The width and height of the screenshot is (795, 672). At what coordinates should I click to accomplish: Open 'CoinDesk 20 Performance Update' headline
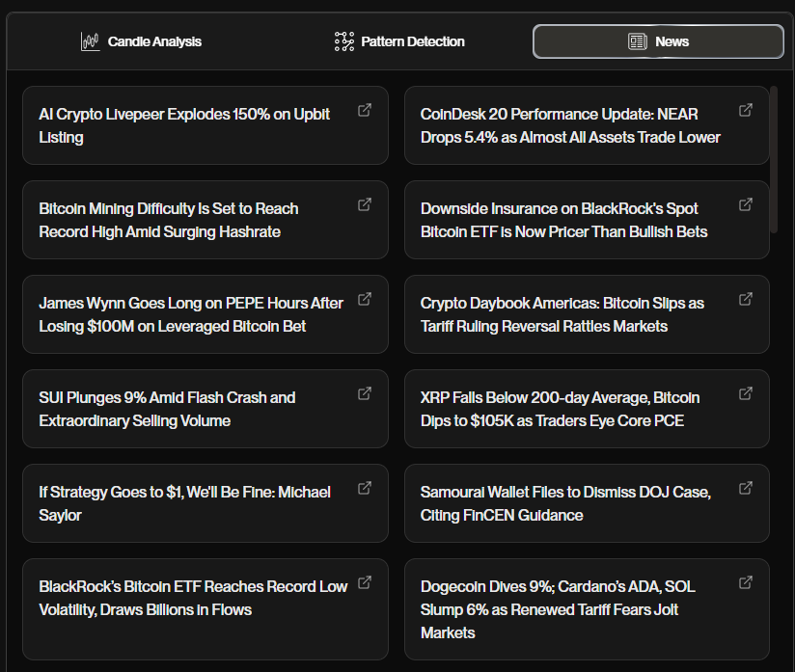point(570,125)
